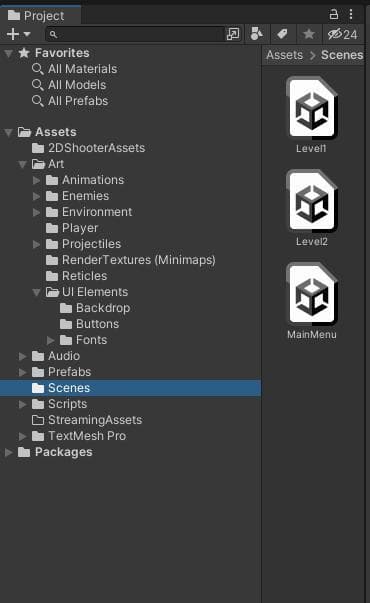Select the Packages root folder
This screenshot has width=370, height=603.
point(63,452)
